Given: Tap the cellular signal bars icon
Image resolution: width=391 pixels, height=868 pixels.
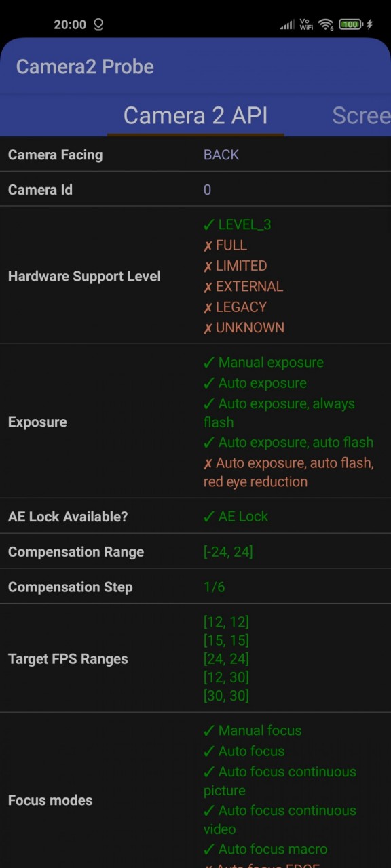Looking at the screenshot, I should [x=288, y=25].
